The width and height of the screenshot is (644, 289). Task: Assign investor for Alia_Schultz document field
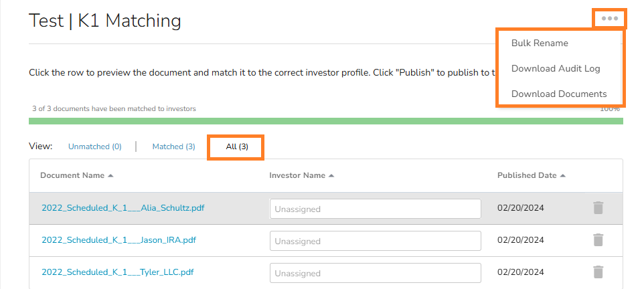point(375,209)
